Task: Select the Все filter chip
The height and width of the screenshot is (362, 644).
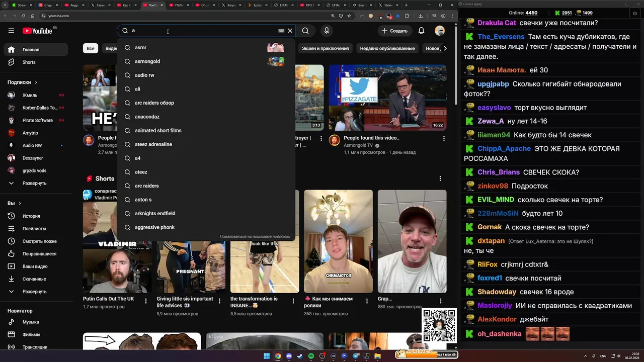Action: (91, 48)
